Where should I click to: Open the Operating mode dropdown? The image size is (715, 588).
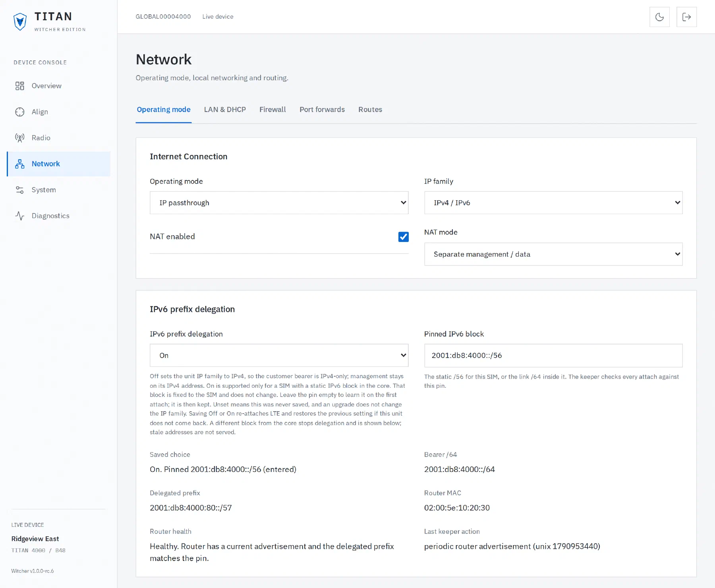tap(279, 203)
